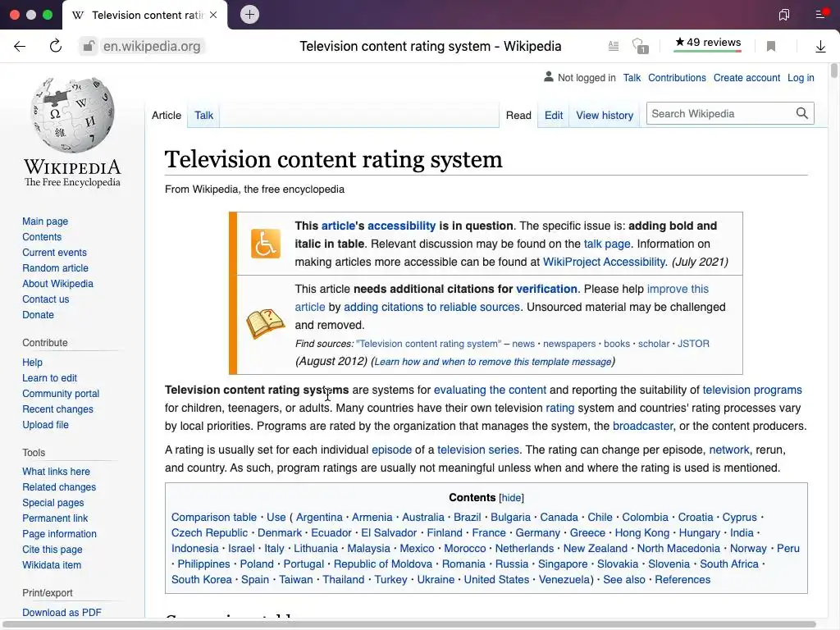
Task: Reload the page with the refresh icon
Action: [55, 46]
